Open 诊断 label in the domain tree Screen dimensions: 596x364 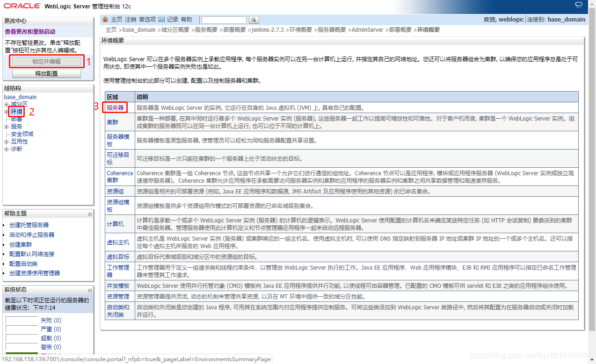[16, 149]
